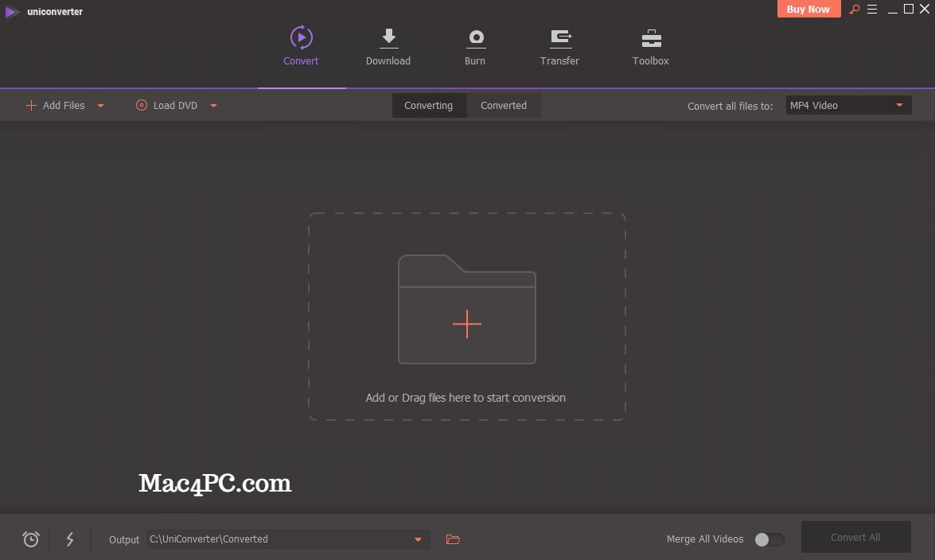Image resolution: width=935 pixels, height=560 pixels.
Task: Open the MP4 Video format dropdown
Action: [848, 106]
